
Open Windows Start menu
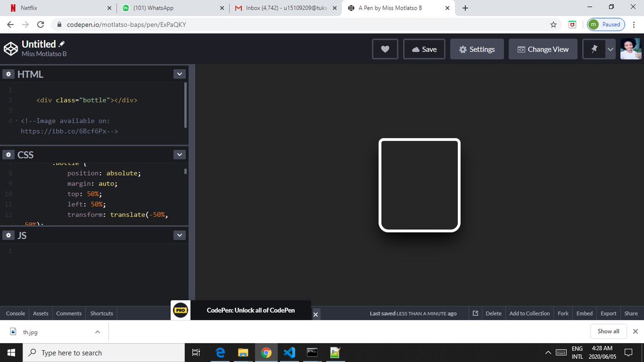point(11,352)
